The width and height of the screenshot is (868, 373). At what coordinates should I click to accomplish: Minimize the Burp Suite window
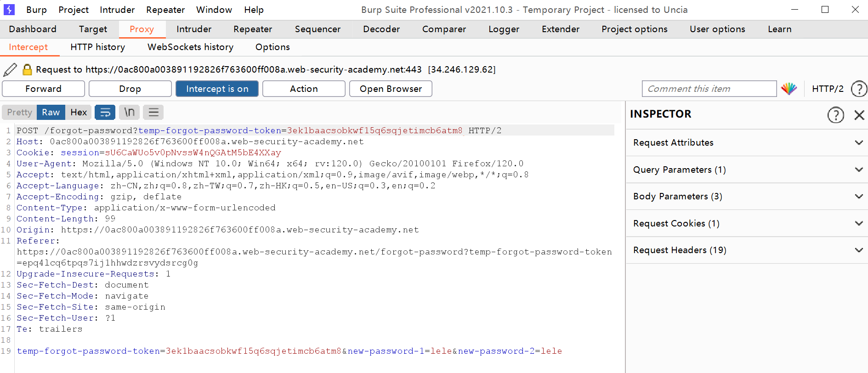[x=795, y=10]
